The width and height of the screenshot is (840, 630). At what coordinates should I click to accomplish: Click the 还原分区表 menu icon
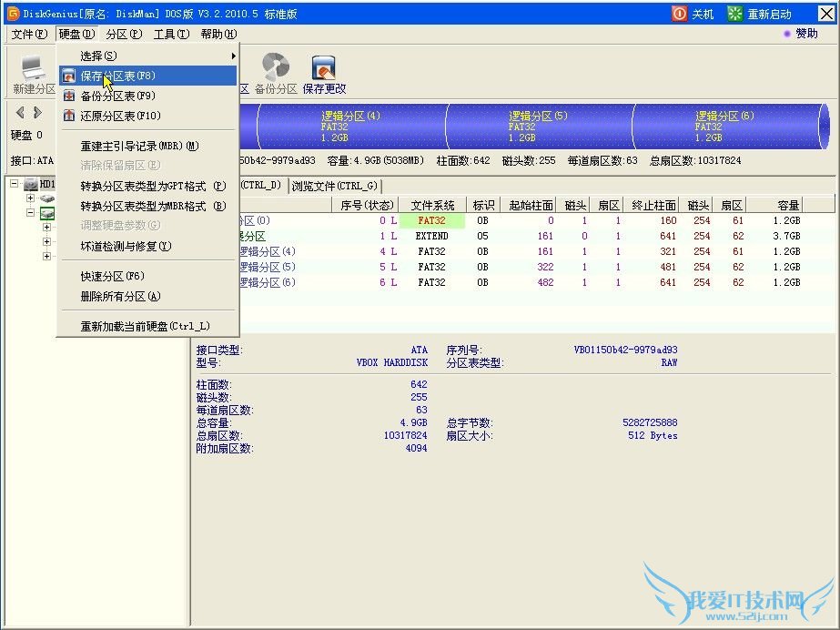[x=69, y=116]
